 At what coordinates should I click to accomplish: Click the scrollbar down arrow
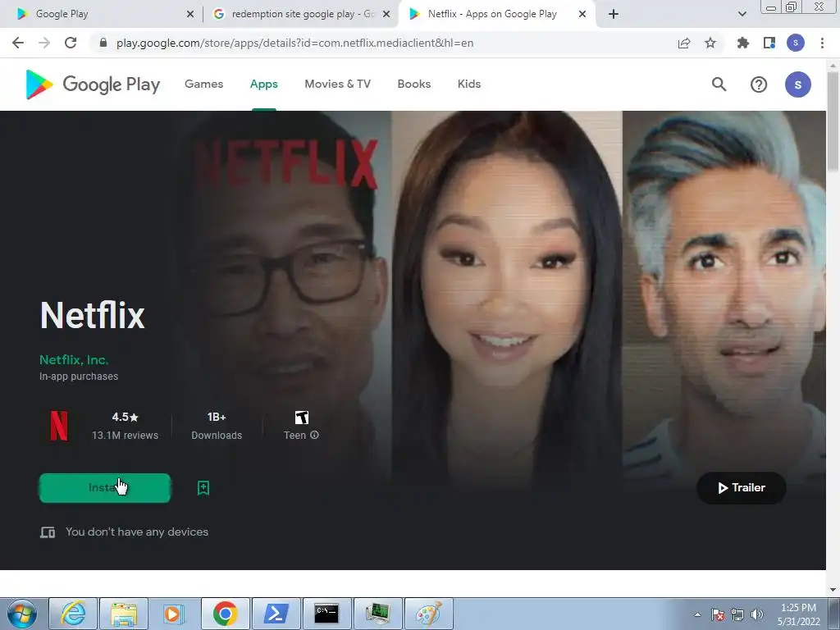833,590
